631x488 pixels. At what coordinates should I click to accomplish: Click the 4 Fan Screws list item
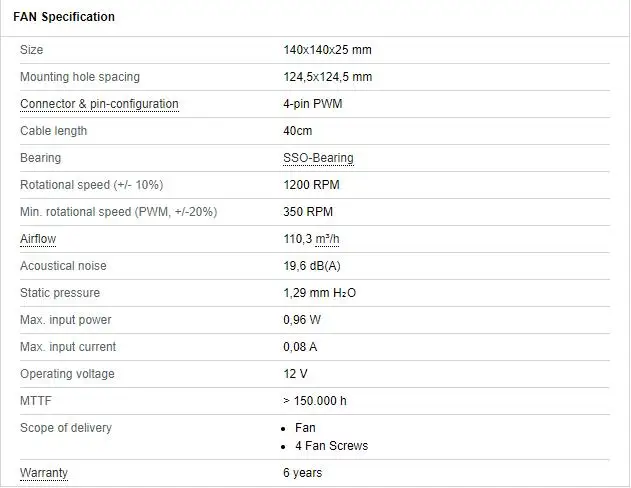point(331,446)
